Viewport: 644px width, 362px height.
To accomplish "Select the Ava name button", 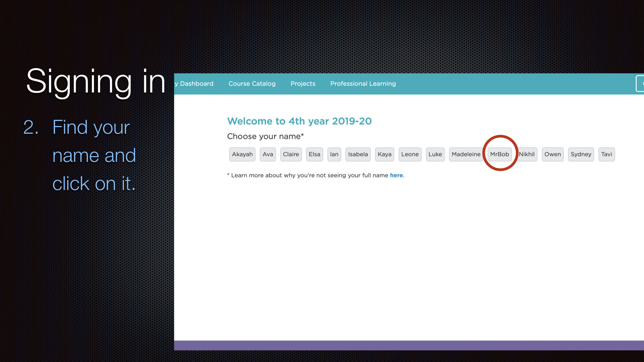I will coord(268,155).
